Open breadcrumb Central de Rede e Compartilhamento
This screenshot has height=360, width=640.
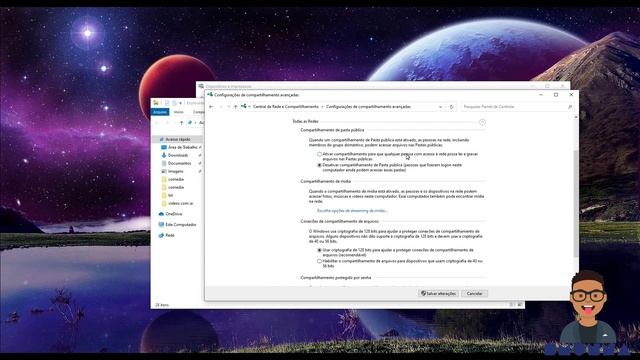[x=286, y=107]
